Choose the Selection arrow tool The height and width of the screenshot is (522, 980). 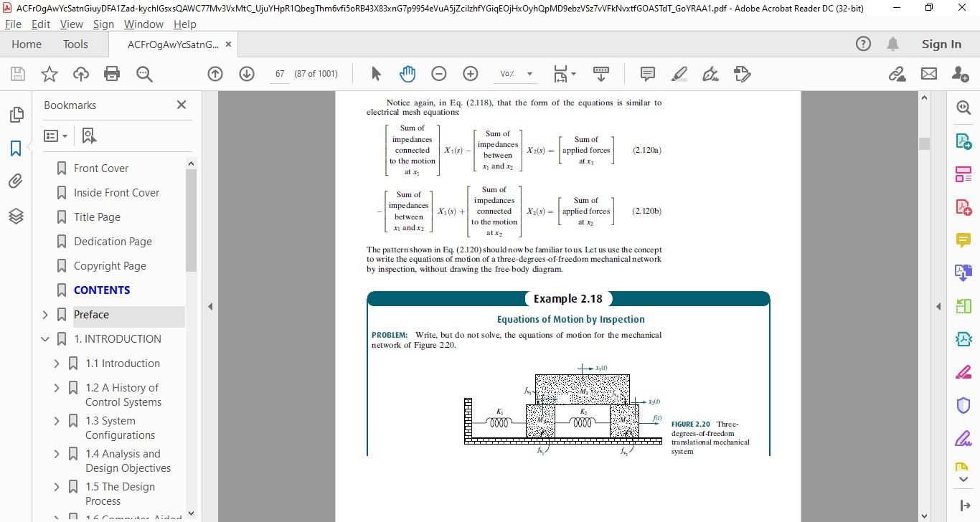click(x=376, y=74)
